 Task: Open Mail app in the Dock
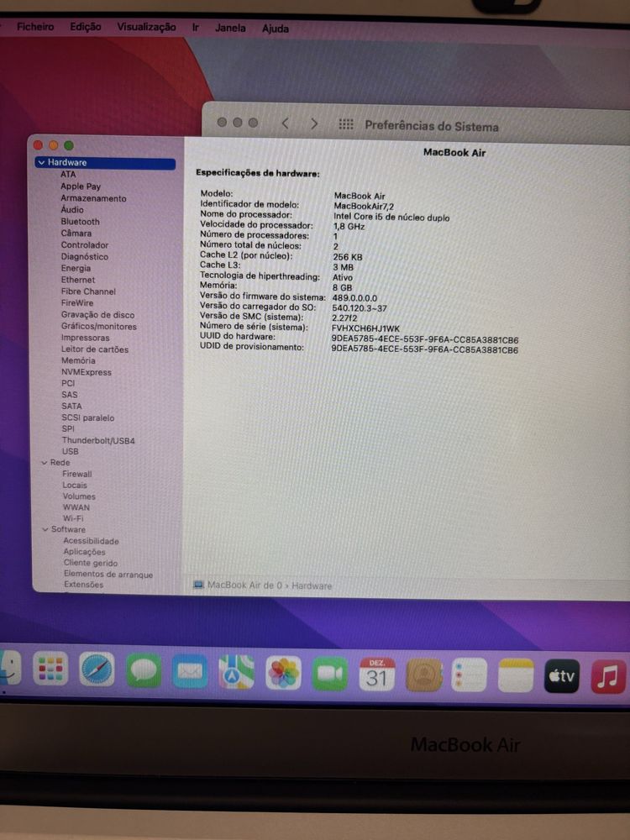point(190,670)
